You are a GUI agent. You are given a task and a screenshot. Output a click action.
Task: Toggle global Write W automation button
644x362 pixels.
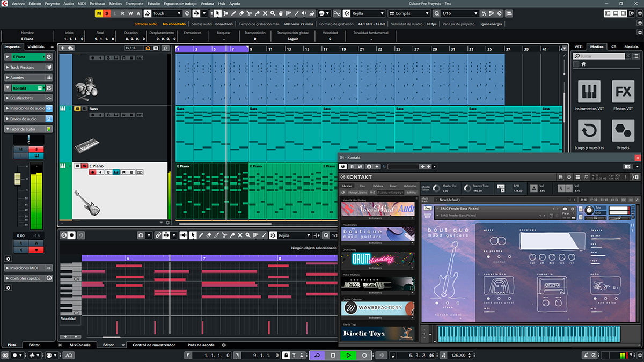130,13
